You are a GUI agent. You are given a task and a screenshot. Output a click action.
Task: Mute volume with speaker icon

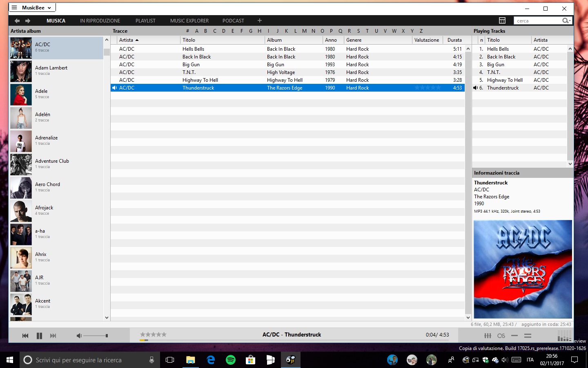pyautogui.click(x=79, y=336)
